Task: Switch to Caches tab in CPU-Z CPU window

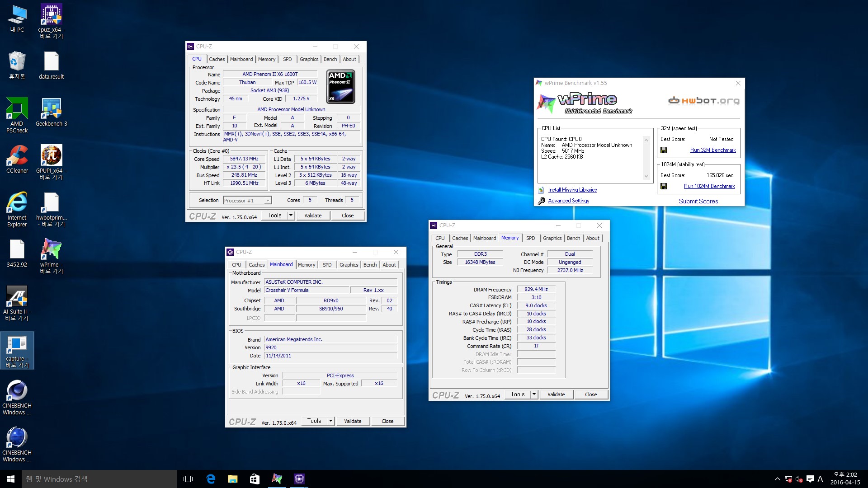Action: pos(217,59)
